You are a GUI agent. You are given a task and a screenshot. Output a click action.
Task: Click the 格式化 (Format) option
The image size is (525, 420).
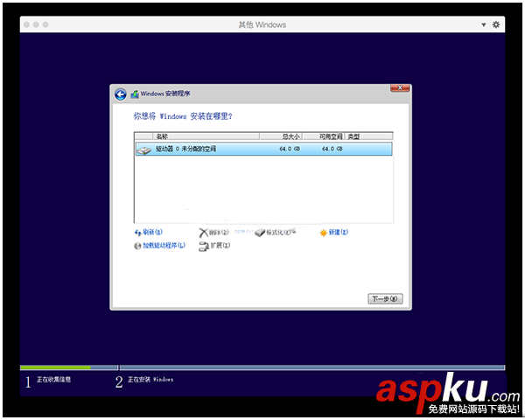(281, 232)
